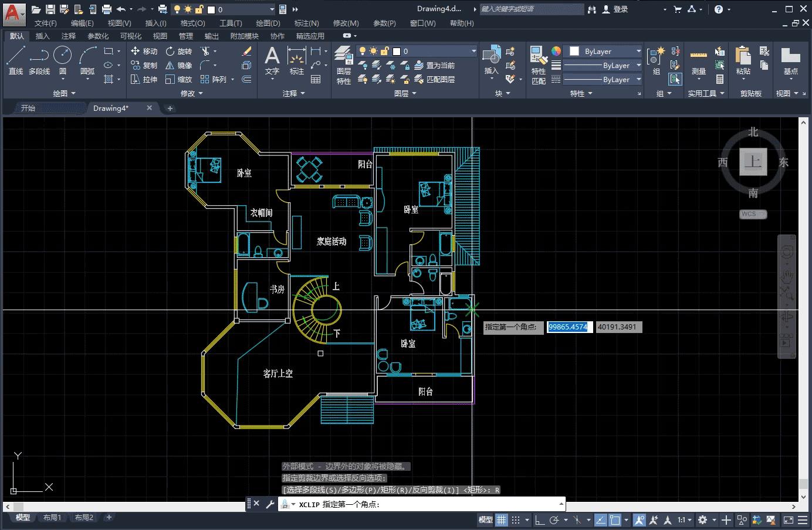Screen dimensions: 812x530
Task: Click the Text (文字) annotation tool
Action: (272, 61)
